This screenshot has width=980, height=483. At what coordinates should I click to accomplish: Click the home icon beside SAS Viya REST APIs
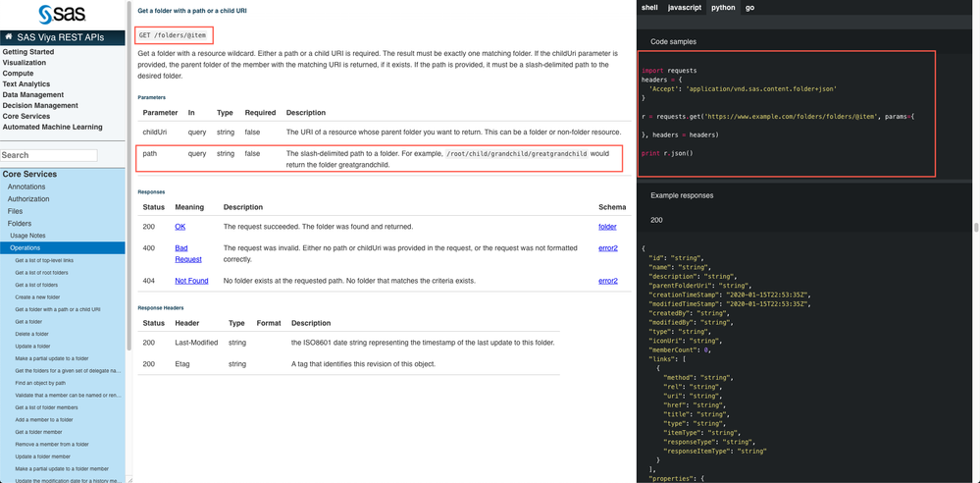coord(8,37)
